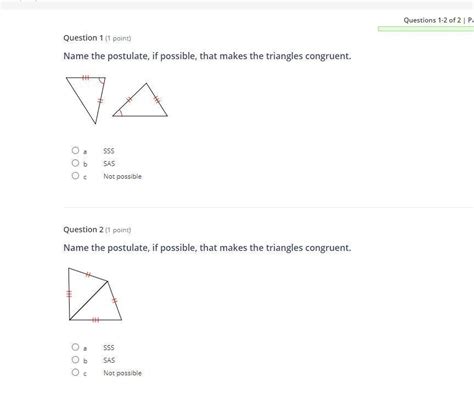Pick Not possible option for Question 2
474x395 pixels.
pos(75,372)
